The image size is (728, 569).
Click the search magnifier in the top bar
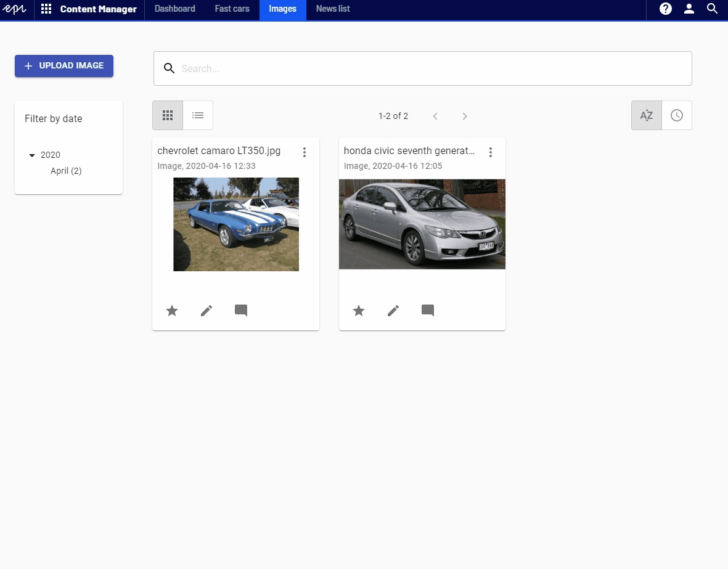[x=712, y=9]
